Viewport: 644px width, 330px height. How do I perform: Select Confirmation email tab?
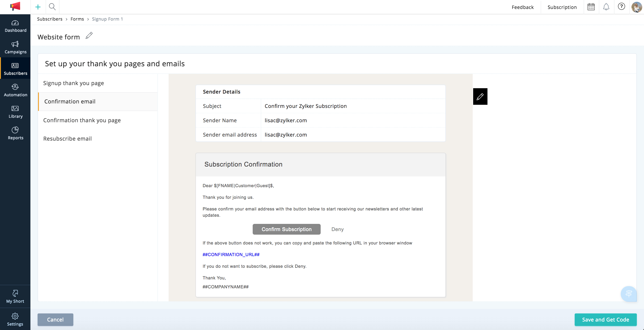98,102
